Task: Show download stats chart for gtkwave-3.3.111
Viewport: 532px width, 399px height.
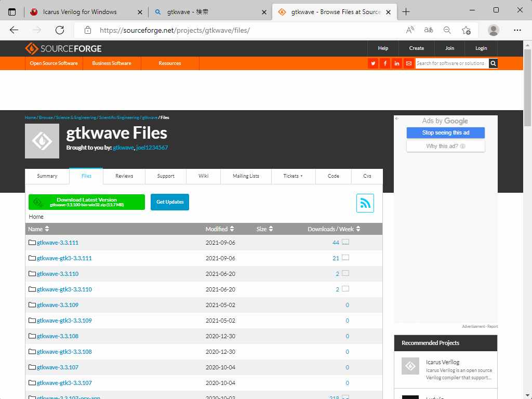Action: [x=345, y=242]
